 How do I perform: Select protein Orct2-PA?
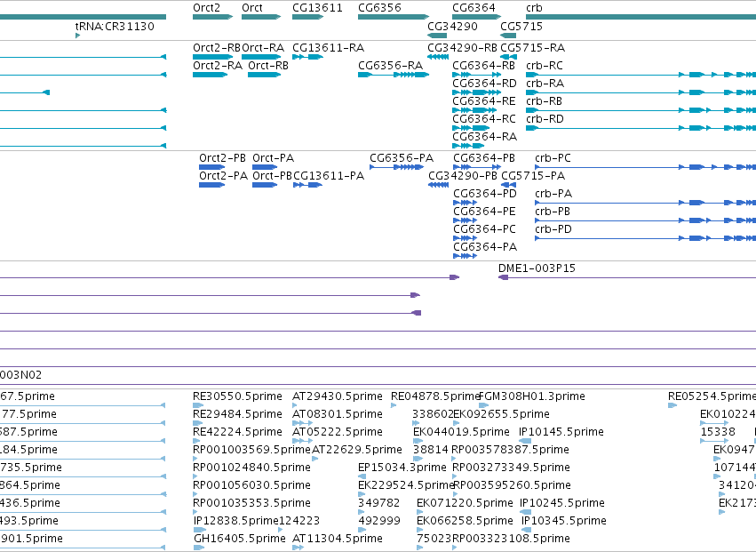pos(223,176)
